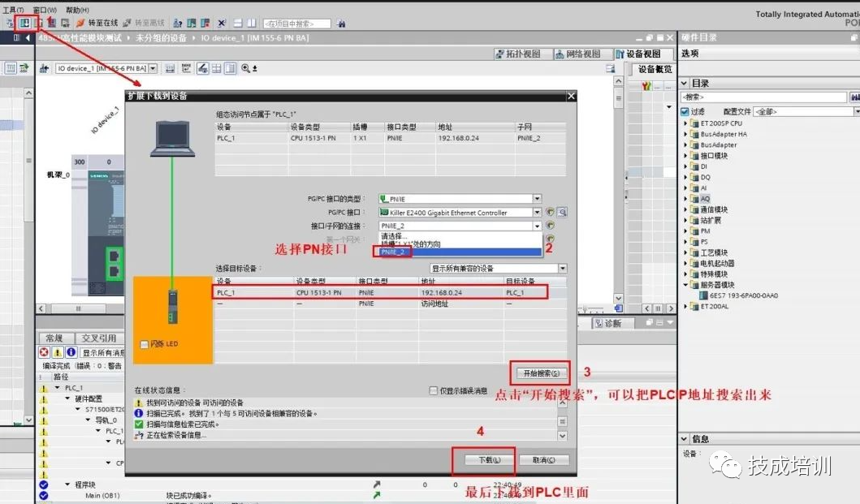Click the zoom magnifier icon in device toolbar
Screen dimensions: 860x504
click(x=246, y=68)
